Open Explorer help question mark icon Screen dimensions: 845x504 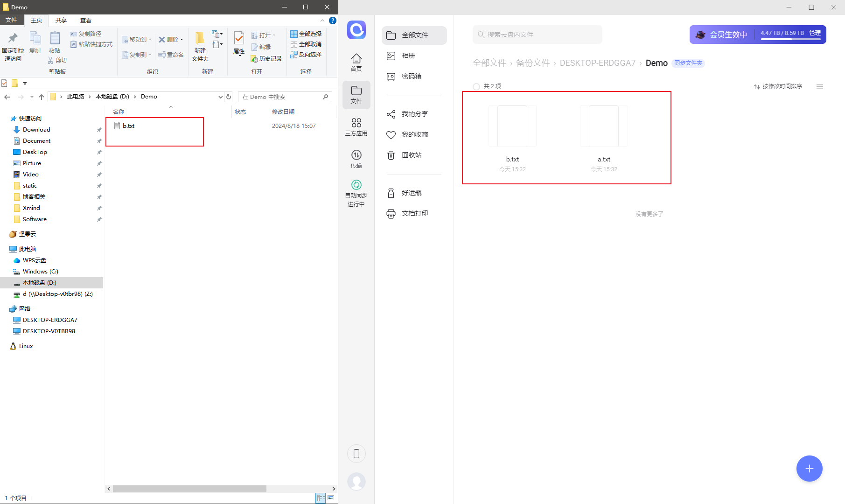pyautogui.click(x=333, y=21)
